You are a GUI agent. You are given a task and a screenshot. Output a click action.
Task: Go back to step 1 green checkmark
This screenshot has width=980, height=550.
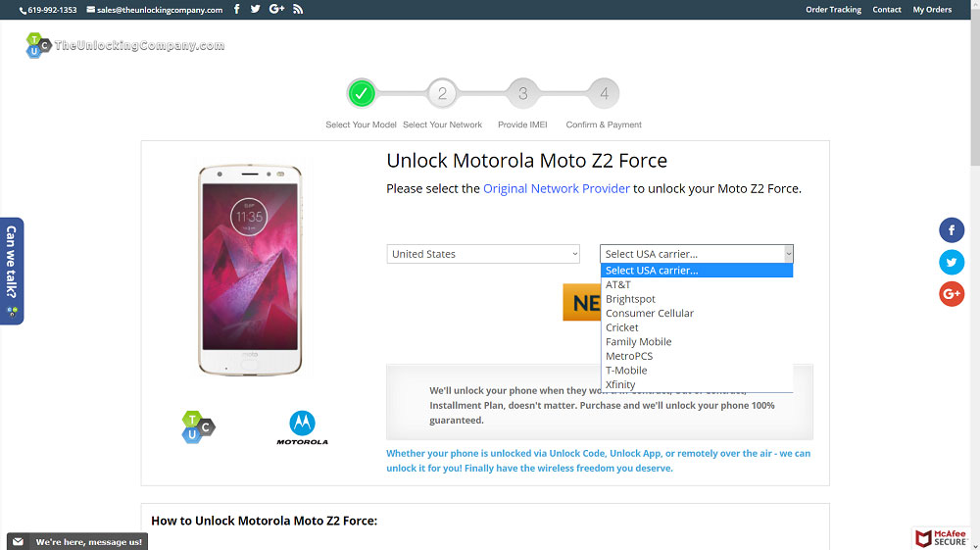tap(362, 94)
